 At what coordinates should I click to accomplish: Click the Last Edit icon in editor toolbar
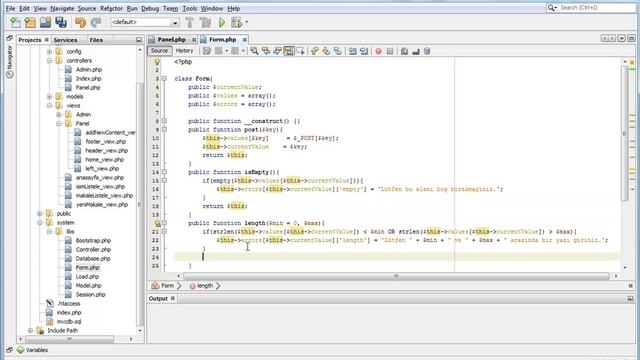tap(207, 51)
